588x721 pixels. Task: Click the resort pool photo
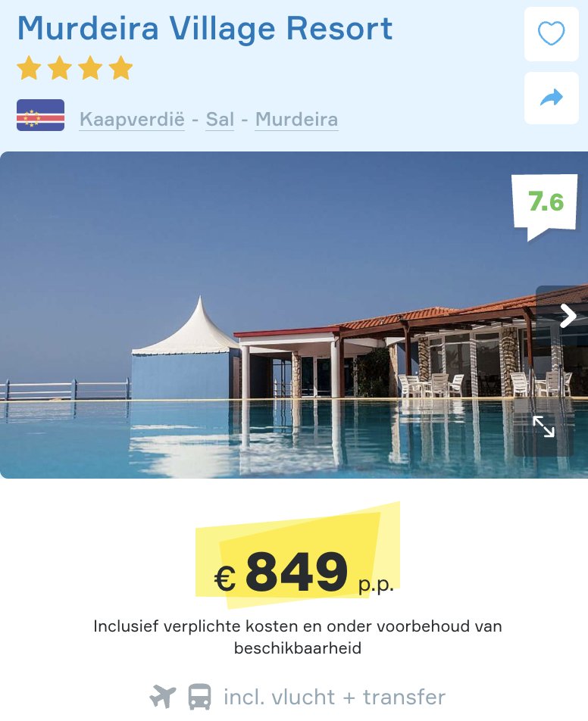[x=294, y=314]
